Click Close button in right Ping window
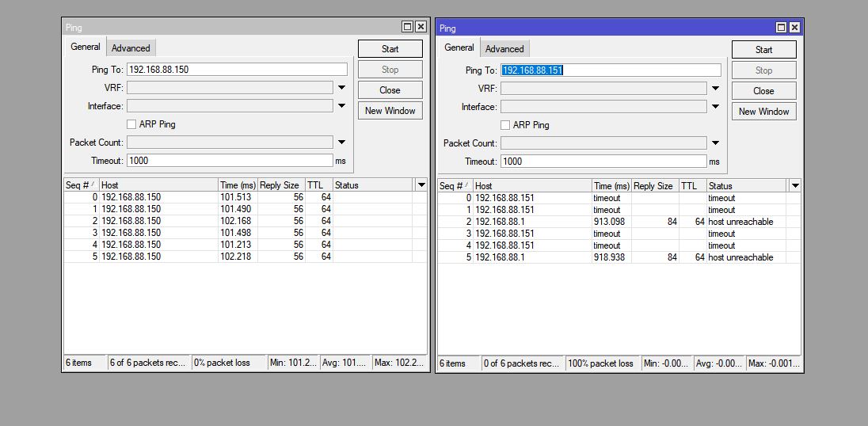This screenshot has width=868, height=426. pyautogui.click(x=764, y=91)
